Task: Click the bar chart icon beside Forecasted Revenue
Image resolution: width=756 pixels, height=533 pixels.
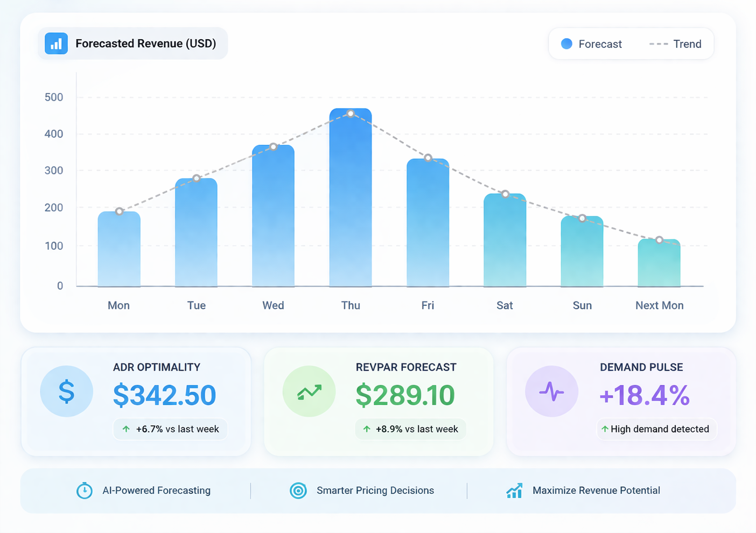Action: 56,44
